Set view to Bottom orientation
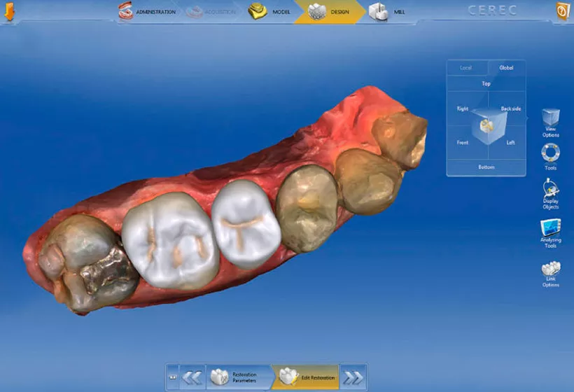This screenshot has width=574, height=392. coord(486,167)
